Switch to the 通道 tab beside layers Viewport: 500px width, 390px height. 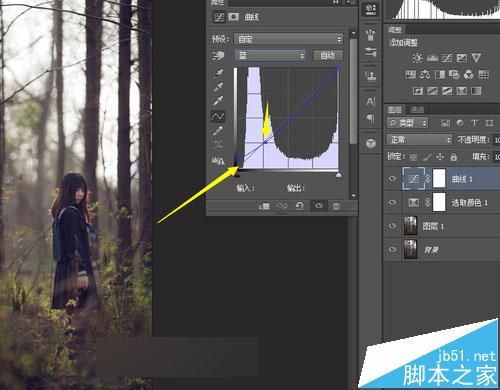coord(417,109)
